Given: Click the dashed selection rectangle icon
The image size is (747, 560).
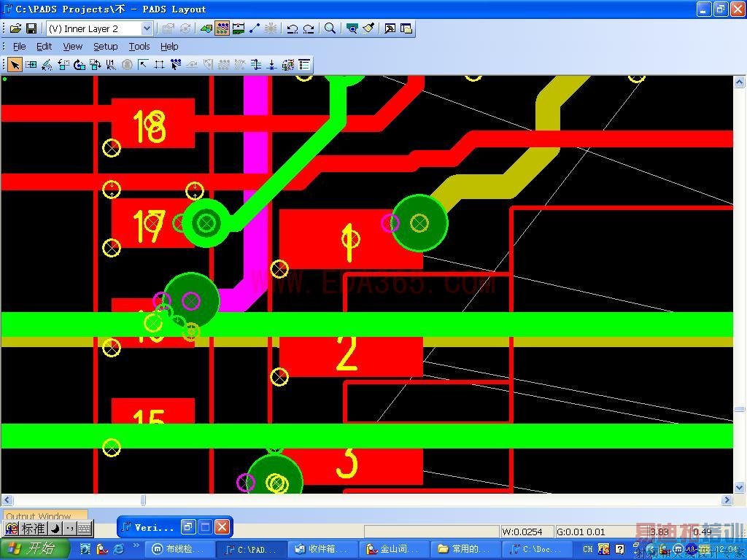Looking at the screenshot, I should click(x=159, y=64).
